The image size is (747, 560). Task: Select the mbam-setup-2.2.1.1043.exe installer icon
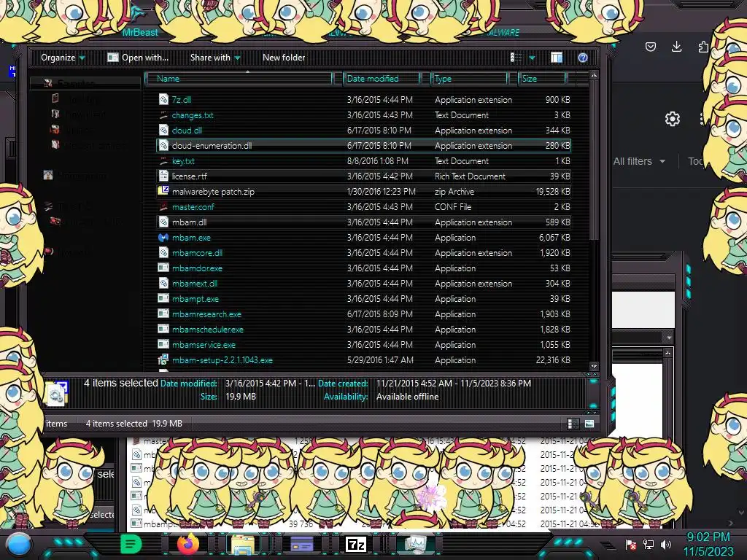tap(163, 360)
